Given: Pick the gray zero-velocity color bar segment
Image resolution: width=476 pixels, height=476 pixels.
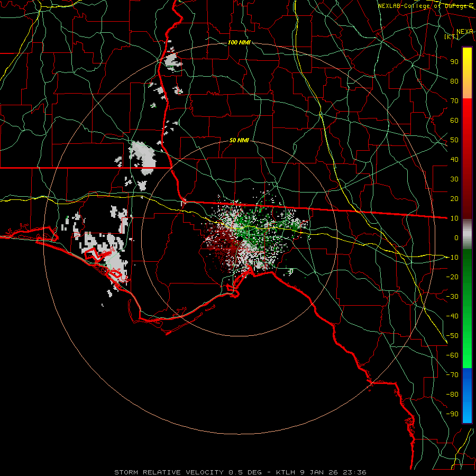Looking at the screenshot, I should point(467,234).
